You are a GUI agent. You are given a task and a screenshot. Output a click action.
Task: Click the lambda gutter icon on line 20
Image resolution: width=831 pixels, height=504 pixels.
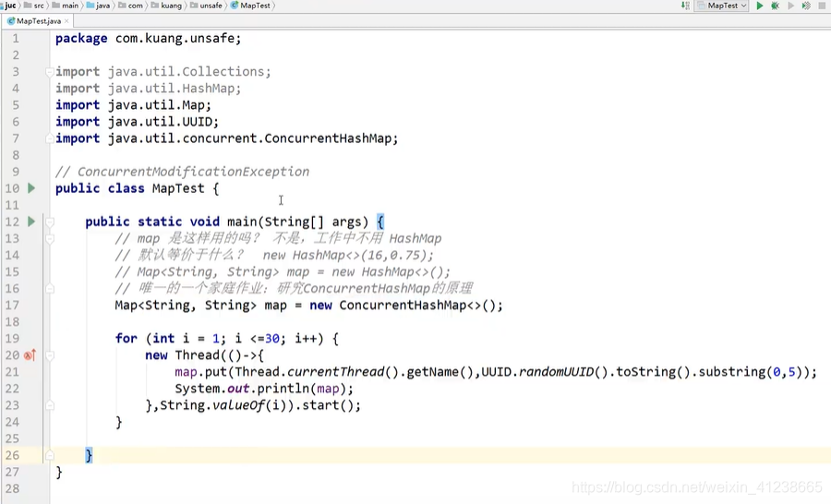30,355
